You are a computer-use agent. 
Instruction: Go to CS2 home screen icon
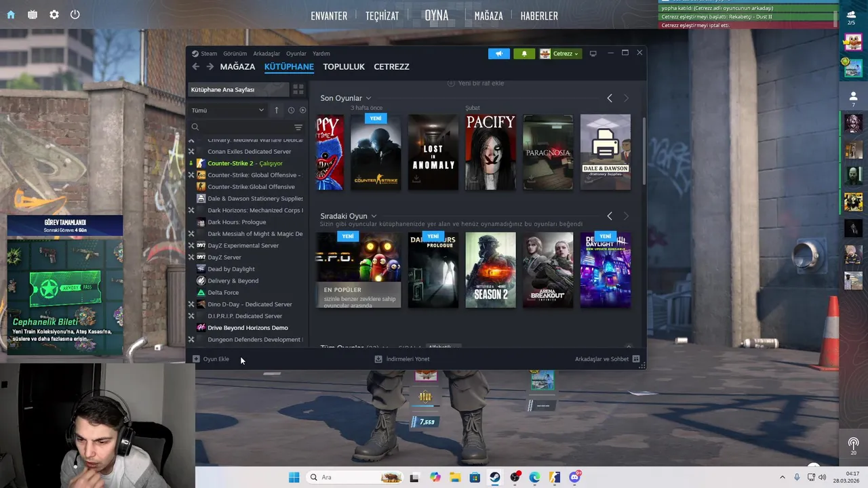(11, 14)
